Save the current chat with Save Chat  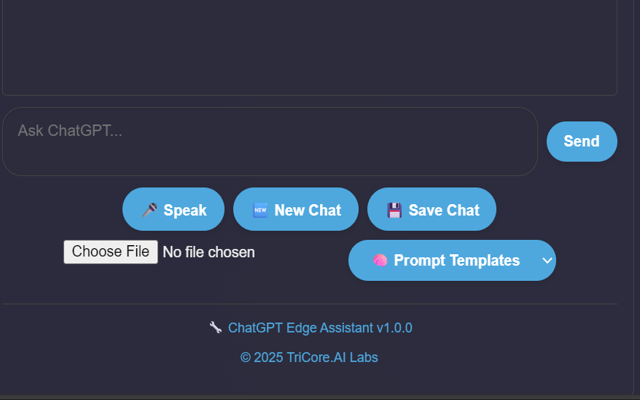click(432, 210)
